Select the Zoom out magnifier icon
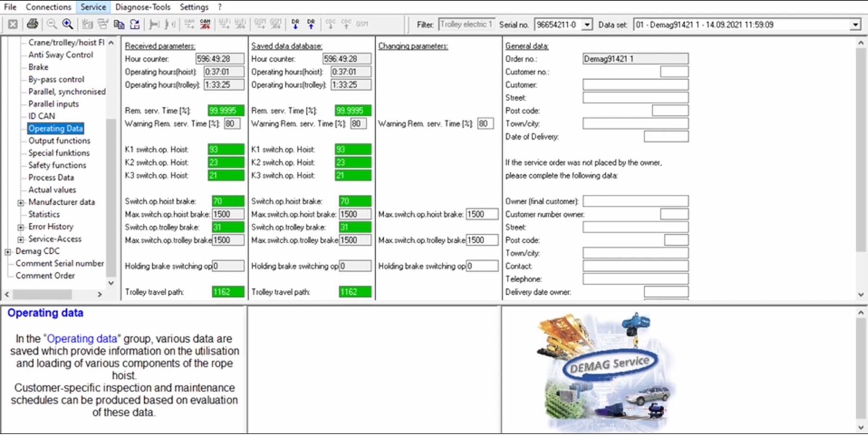This screenshot has height=440, width=868. (x=52, y=24)
